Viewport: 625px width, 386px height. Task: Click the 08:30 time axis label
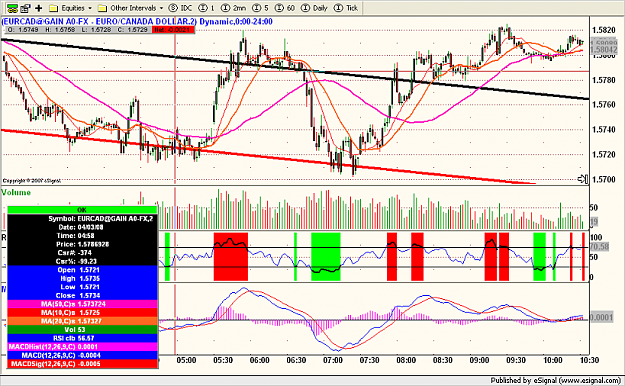(443, 360)
